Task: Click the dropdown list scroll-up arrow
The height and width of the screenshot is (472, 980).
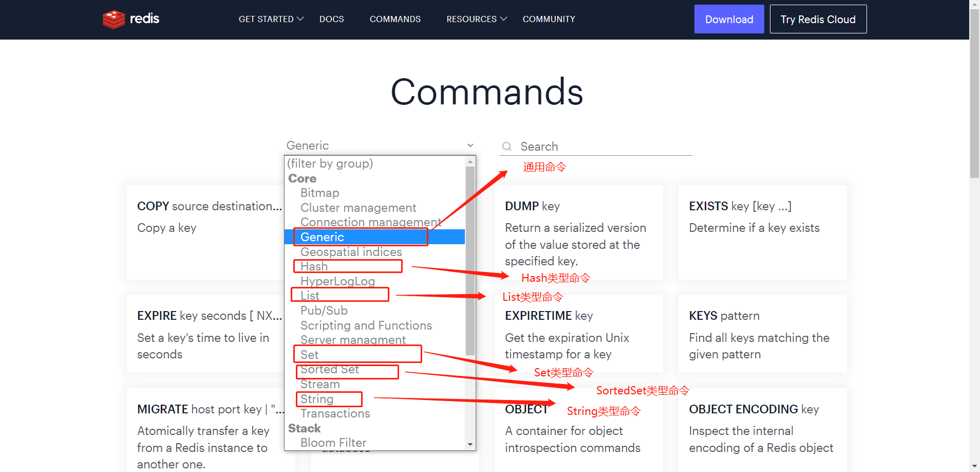Action: coord(470,161)
